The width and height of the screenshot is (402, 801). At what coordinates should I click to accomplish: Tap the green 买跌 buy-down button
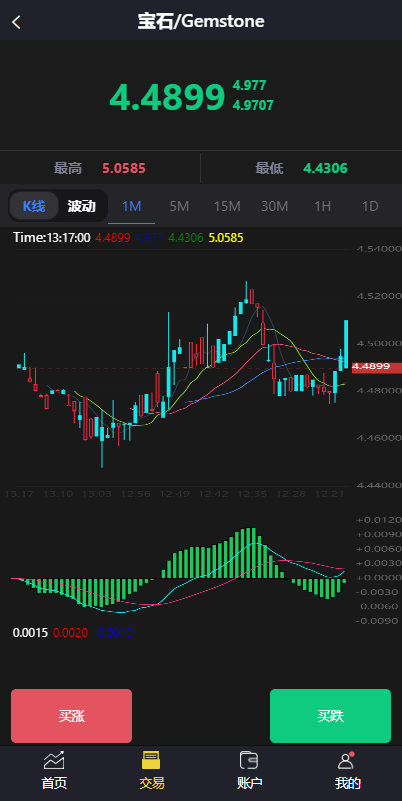click(x=330, y=716)
